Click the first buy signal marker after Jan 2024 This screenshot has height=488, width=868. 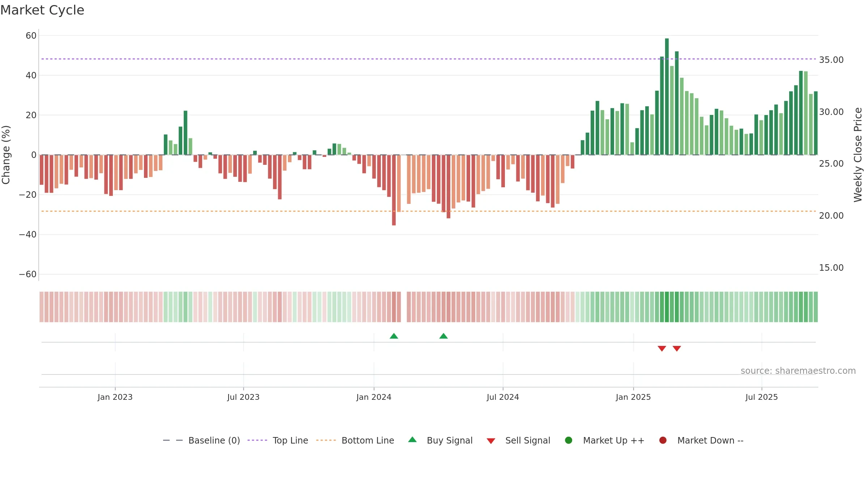coord(394,336)
